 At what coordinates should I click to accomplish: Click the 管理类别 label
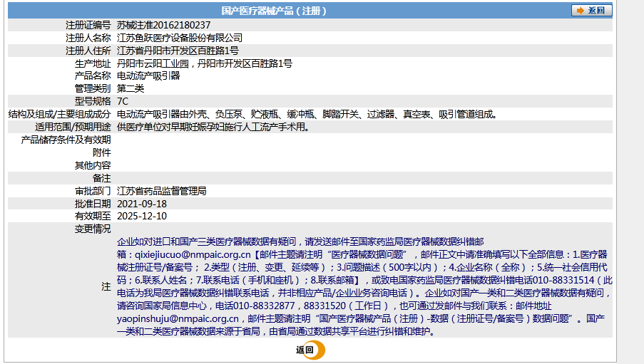tap(93, 88)
